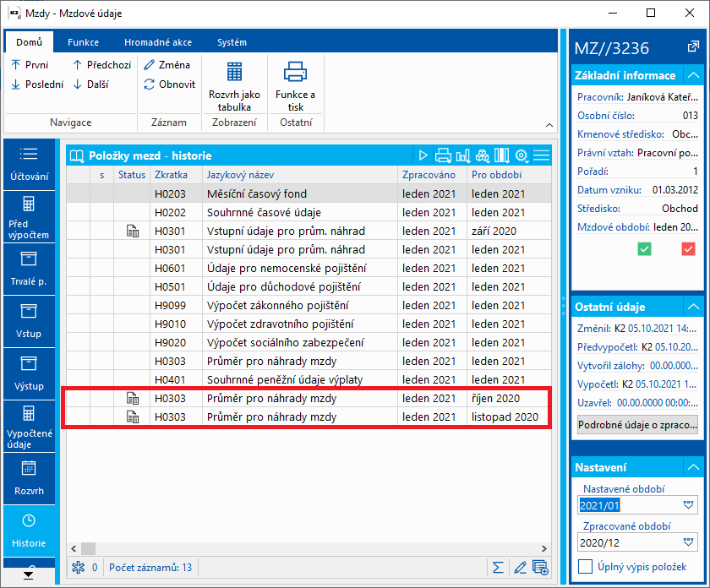Move to the Další (next) record
Screen dimensions: 710x588
[90, 84]
